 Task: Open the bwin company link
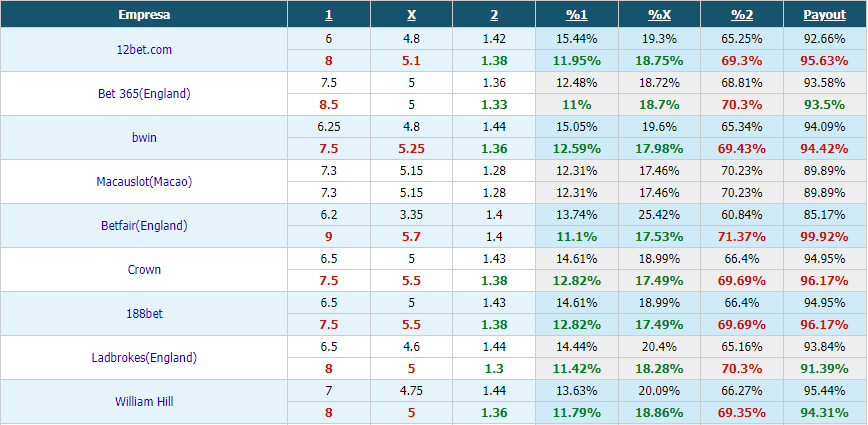(144, 138)
